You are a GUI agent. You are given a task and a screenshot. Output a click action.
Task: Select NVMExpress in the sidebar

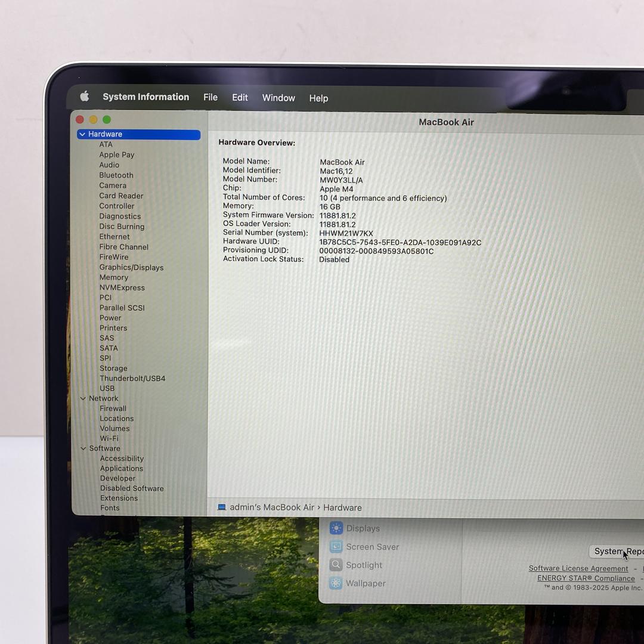point(122,288)
